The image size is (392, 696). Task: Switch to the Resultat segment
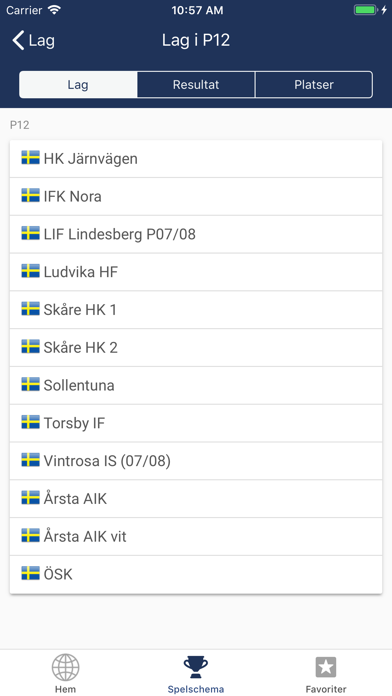point(196,84)
